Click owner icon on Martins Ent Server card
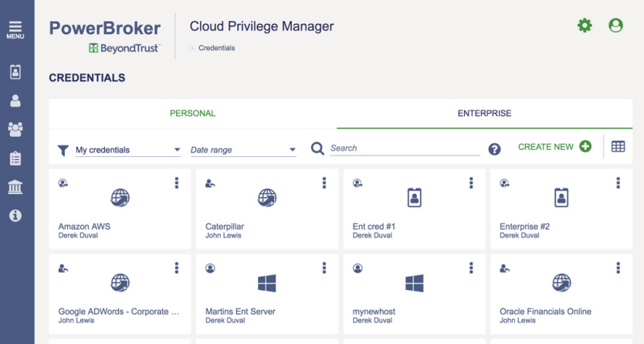Viewport: 644px width, 344px height. (210, 268)
